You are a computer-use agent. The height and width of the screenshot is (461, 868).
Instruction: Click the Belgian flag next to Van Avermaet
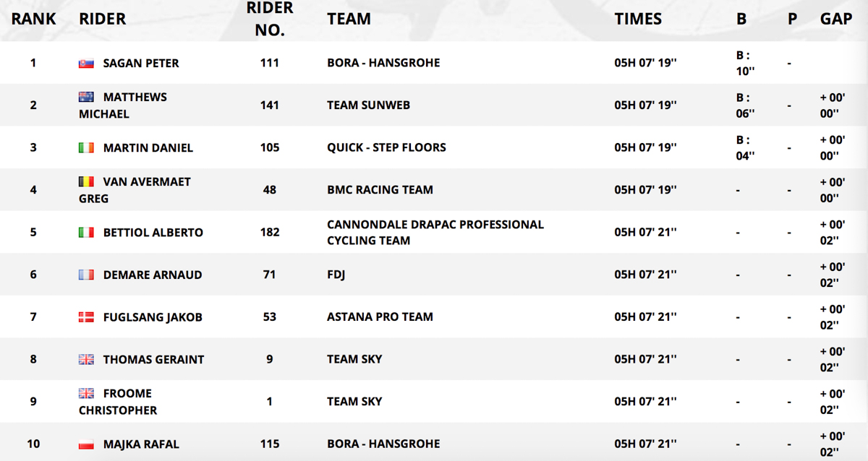pyautogui.click(x=87, y=181)
